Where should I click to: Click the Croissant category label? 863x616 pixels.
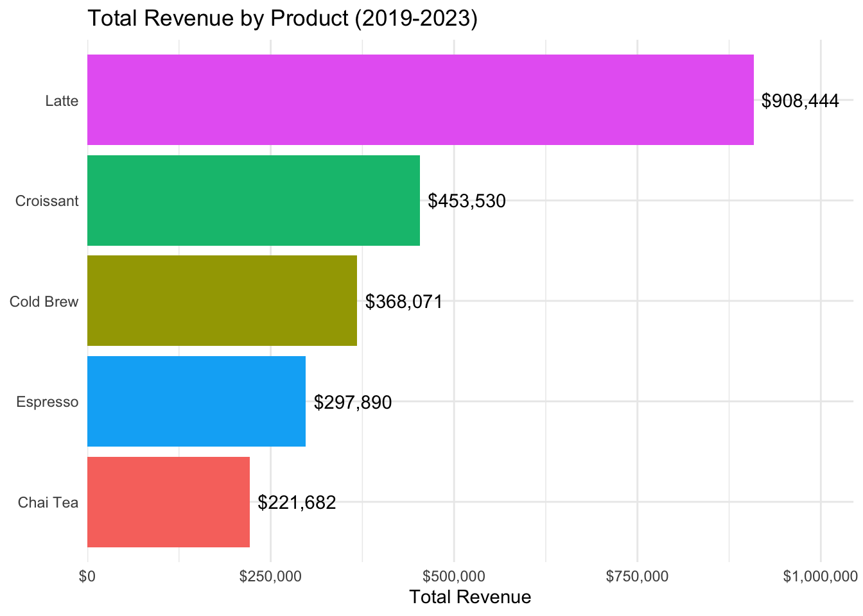point(47,201)
